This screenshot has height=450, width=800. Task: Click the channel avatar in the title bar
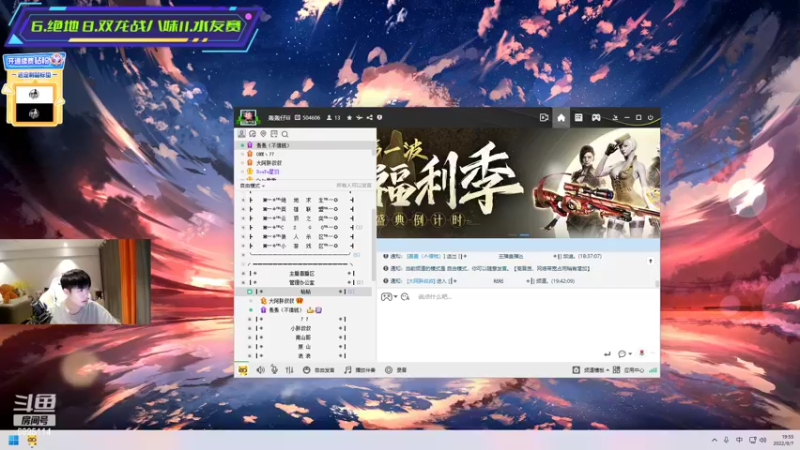pyautogui.click(x=248, y=117)
